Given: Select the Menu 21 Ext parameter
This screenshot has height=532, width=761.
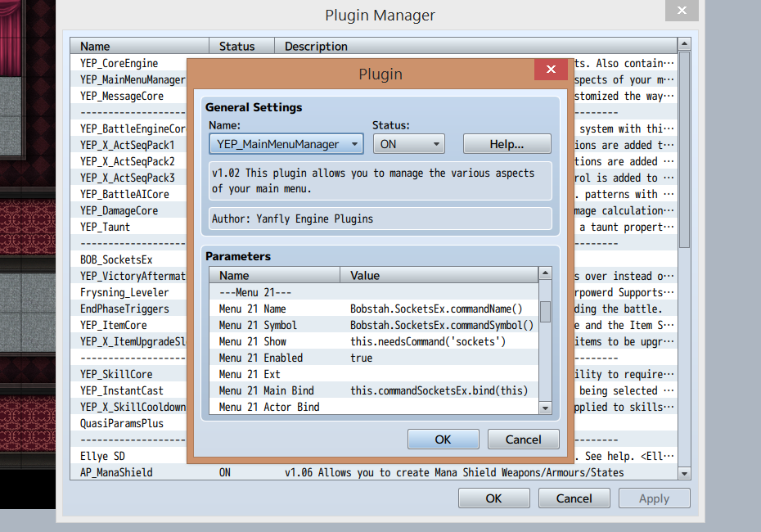Looking at the screenshot, I should click(x=374, y=374).
